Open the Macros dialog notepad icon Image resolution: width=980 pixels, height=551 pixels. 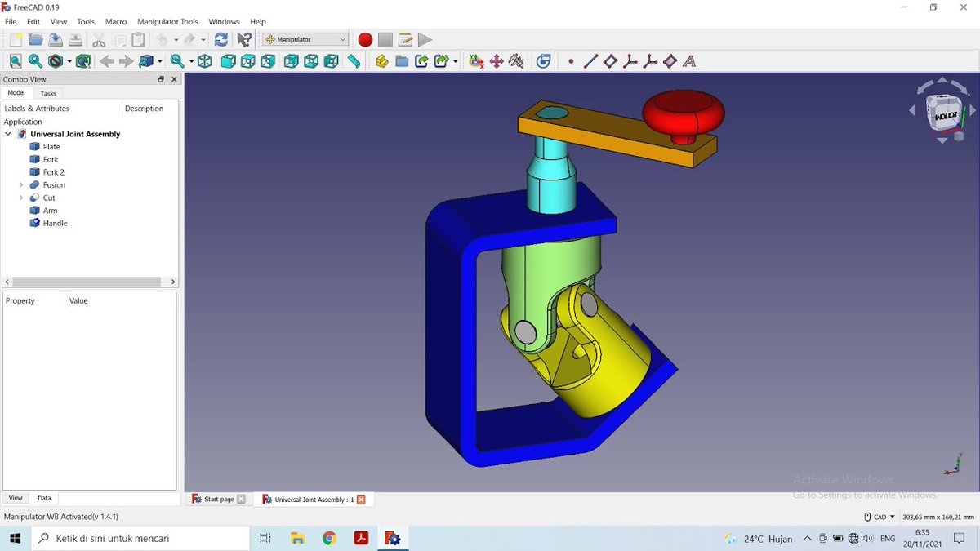click(405, 39)
